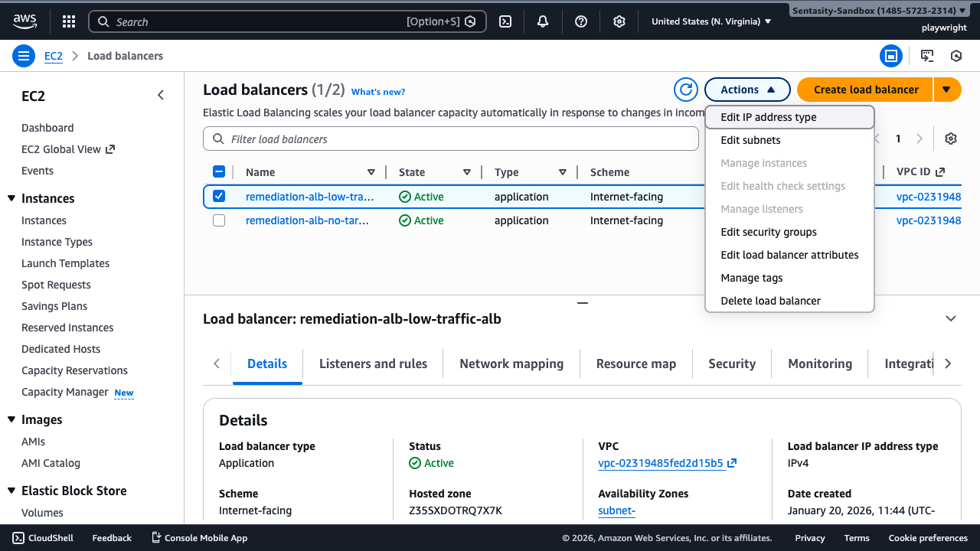Viewport: 980px width, 551px height.
Task: Open the notifications bell
Action: coord(543,21)
